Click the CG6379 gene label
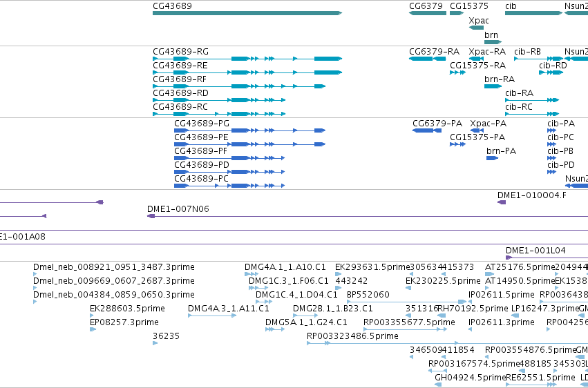Viewport: 588px width, 388px height. click(x=426, y=6)
